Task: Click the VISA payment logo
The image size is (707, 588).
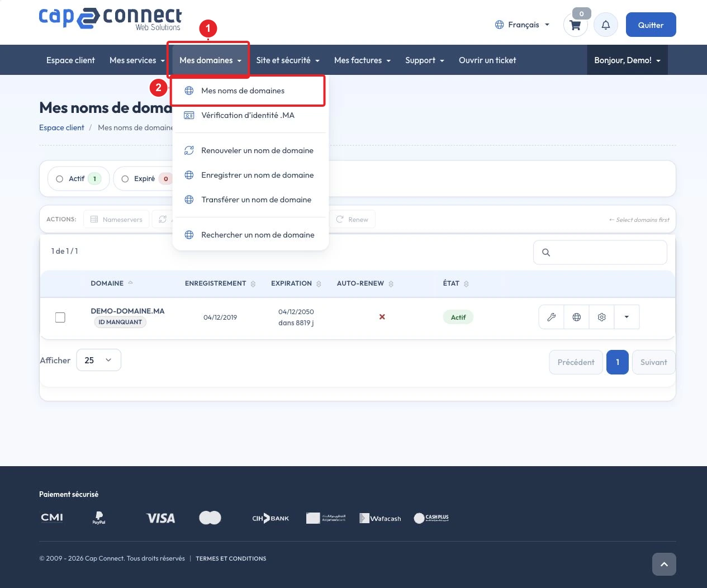Action: 161,518
